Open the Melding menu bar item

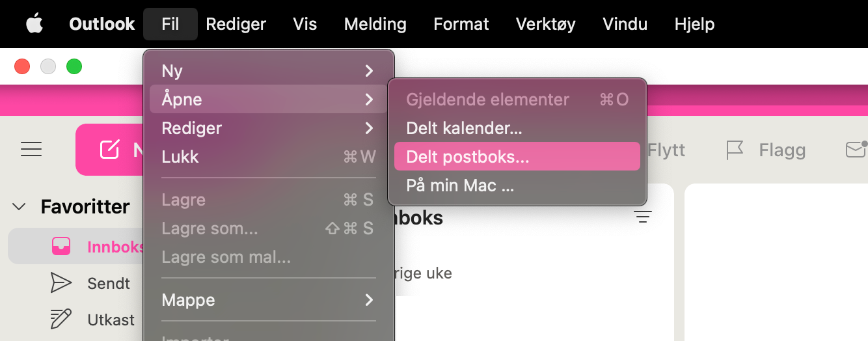[375, 24]
